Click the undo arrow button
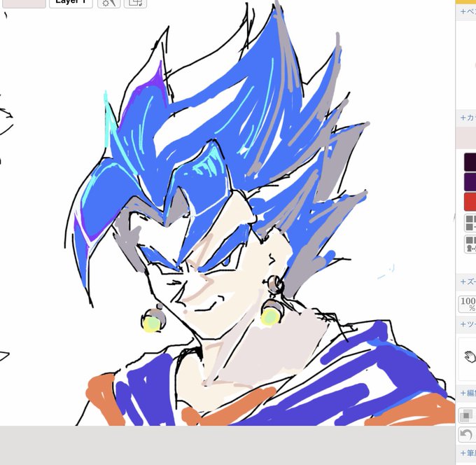 click(467, 435)
